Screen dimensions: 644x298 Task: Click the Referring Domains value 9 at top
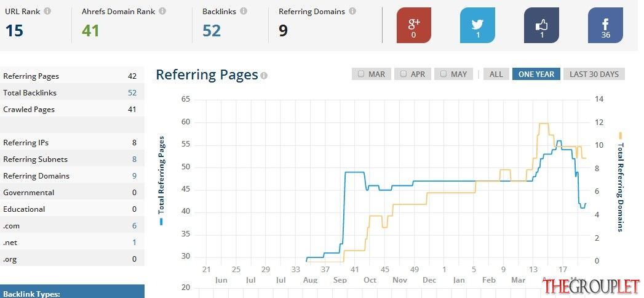[283, 31]
